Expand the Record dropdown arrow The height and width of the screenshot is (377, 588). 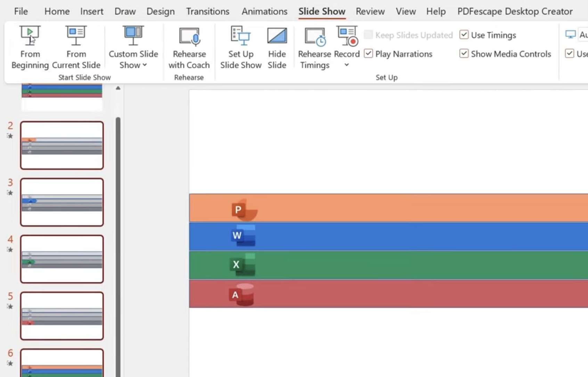(x=346, y=65)
